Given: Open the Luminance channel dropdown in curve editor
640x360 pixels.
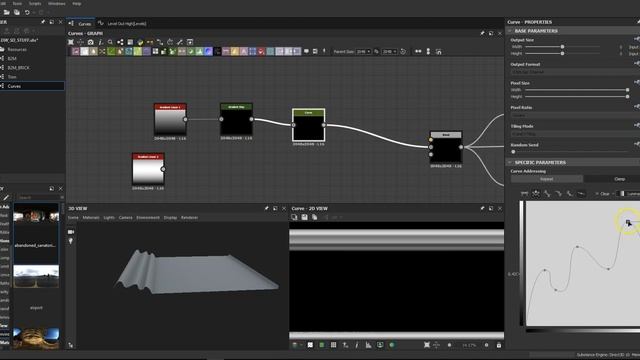Looking at the screenshot, I should tap(629, 193).
